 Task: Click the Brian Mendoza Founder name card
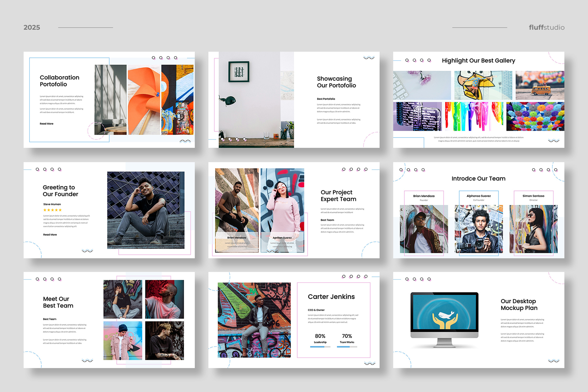click(x=424, y=198)
